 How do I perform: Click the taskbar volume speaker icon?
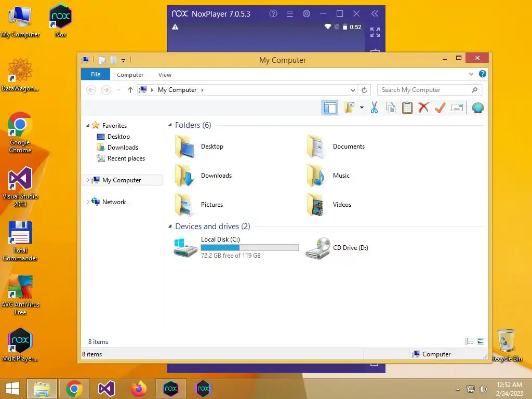483,389
